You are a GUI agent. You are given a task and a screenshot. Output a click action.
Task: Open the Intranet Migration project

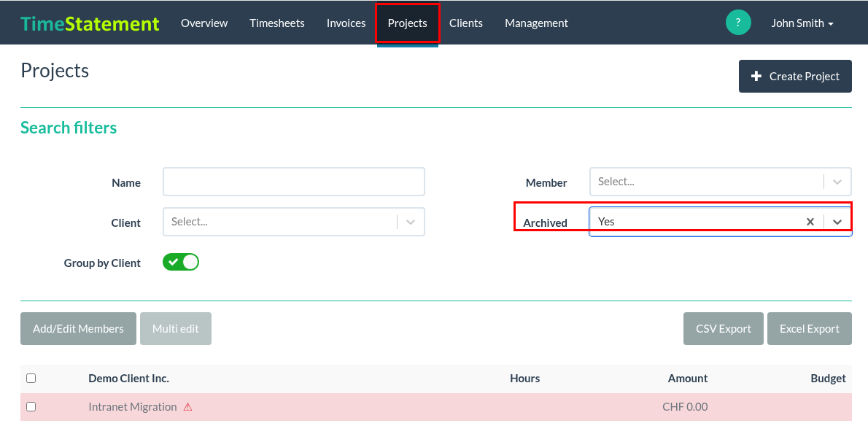point(132,406)
